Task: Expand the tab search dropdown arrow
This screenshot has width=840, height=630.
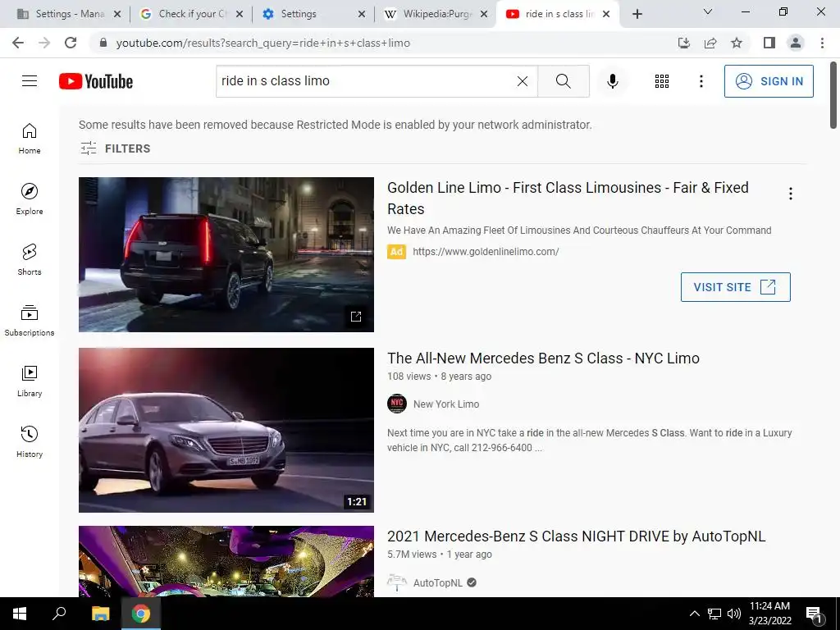Action: [x=708, y=11]
